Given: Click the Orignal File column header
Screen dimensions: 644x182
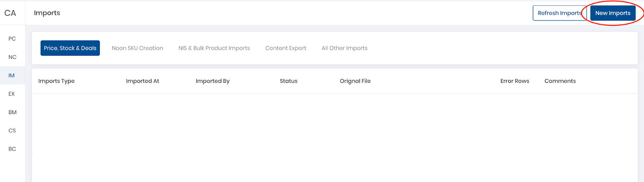Looking at the screenshot, I should tap(355, 81).
